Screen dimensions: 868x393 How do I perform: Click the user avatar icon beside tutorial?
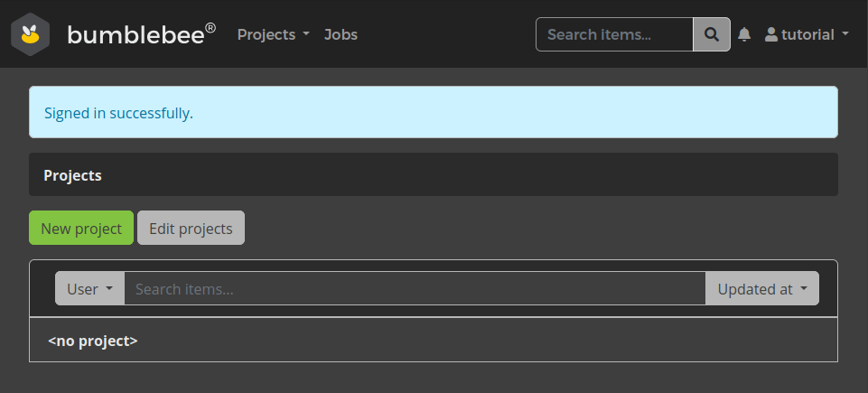point(770,34)
